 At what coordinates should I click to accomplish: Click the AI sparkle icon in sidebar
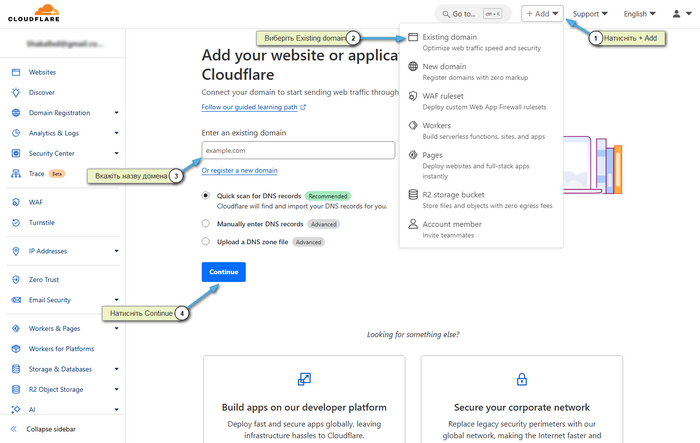point(16,409)
